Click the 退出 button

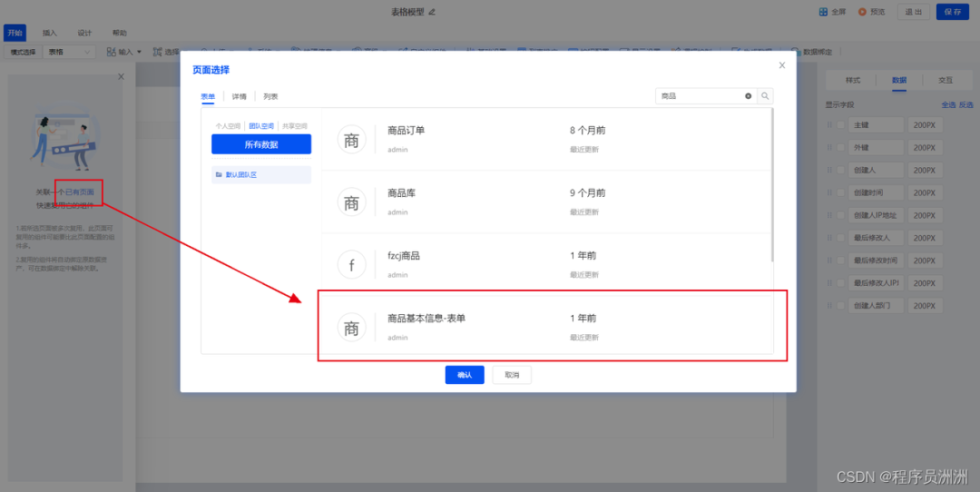[914, 12]
